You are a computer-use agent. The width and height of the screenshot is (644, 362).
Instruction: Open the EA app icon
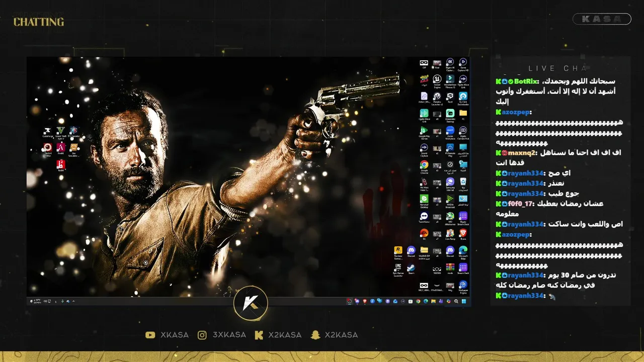pyautogui.click(x=424, y=233)
